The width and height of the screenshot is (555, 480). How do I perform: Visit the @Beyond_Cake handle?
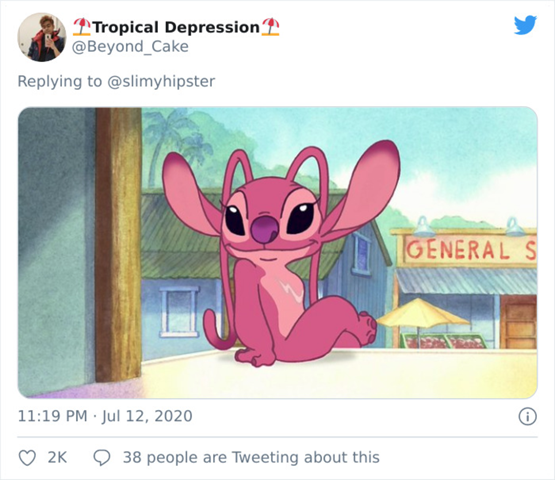130,47
